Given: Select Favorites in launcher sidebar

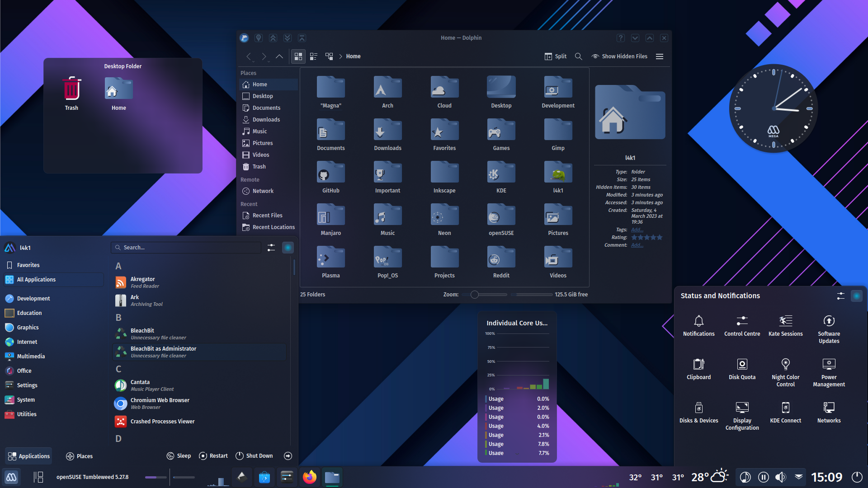Looking at the screenshot, I should click(54, 265).
